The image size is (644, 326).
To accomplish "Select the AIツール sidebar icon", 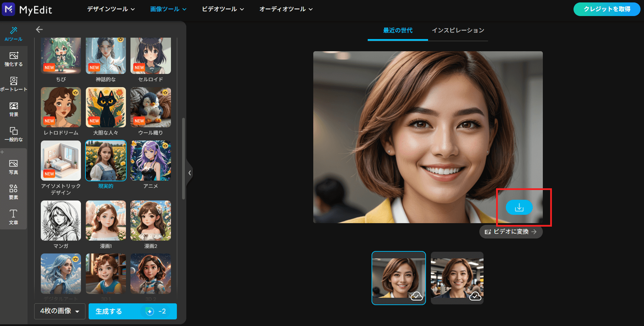I will [14, 34].
